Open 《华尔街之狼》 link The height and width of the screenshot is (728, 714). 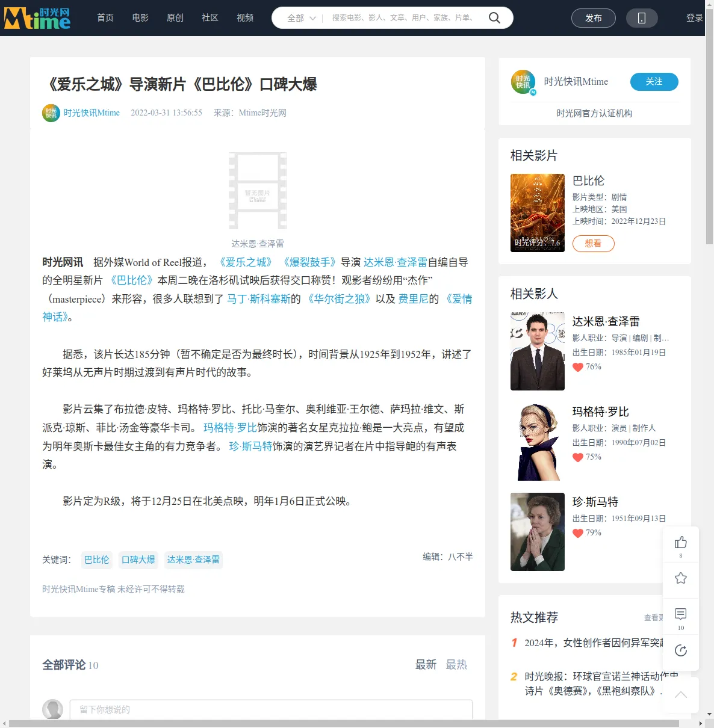338,299
